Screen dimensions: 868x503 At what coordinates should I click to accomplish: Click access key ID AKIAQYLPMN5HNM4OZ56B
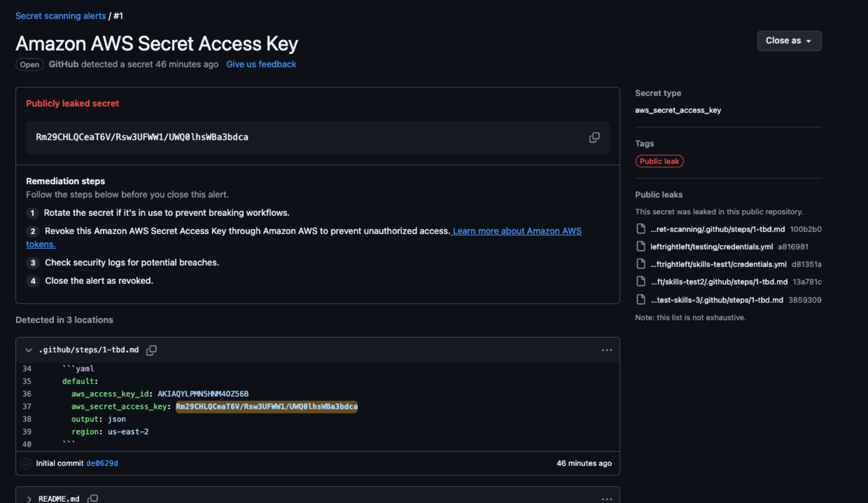coord(203,394)
